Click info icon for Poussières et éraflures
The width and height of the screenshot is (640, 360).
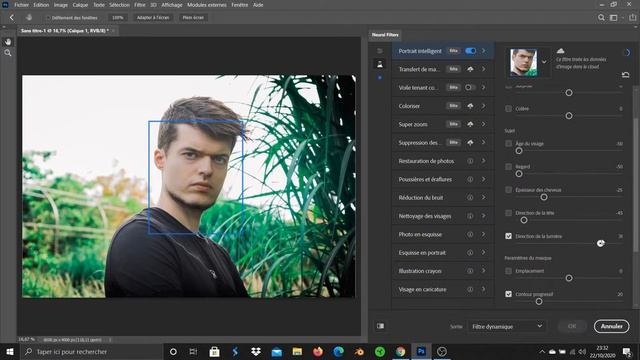pos(470,179)
